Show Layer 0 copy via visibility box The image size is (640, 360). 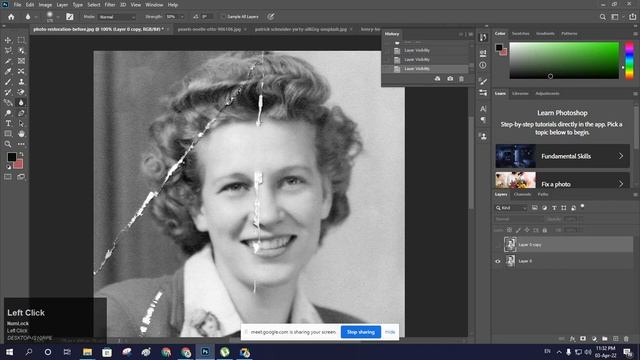click(x=498, y=244)
